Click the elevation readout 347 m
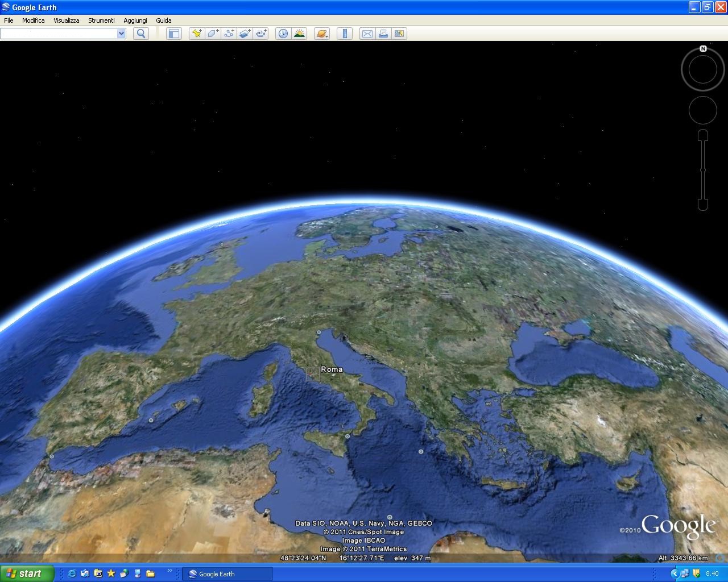 point(412,558)
